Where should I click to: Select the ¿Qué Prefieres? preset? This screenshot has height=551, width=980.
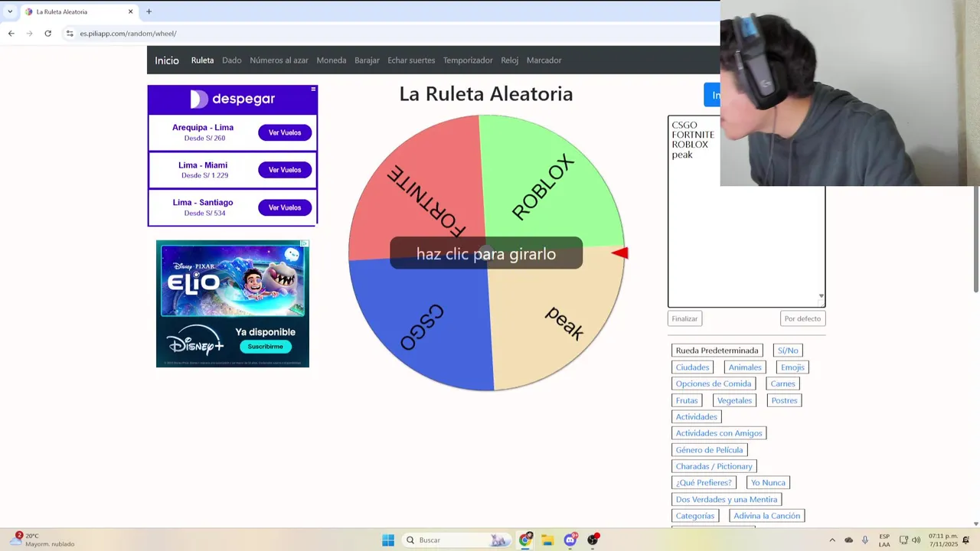point(704,483)
